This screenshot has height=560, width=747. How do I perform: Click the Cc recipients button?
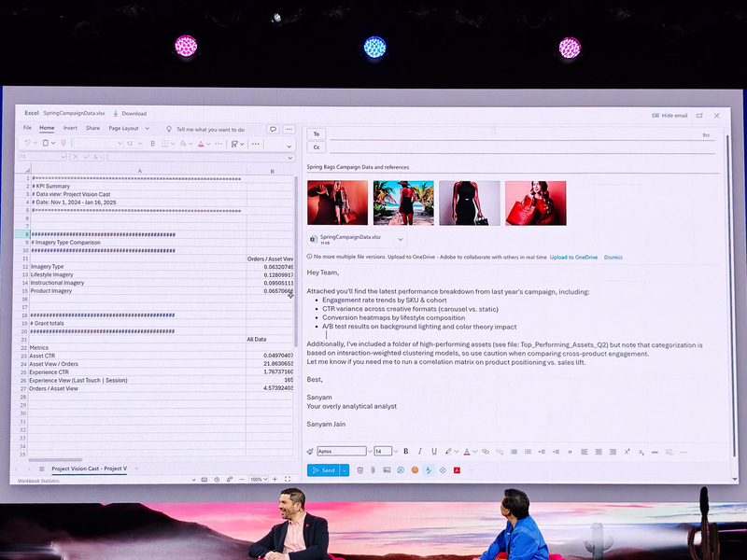[x=317, y=147]
